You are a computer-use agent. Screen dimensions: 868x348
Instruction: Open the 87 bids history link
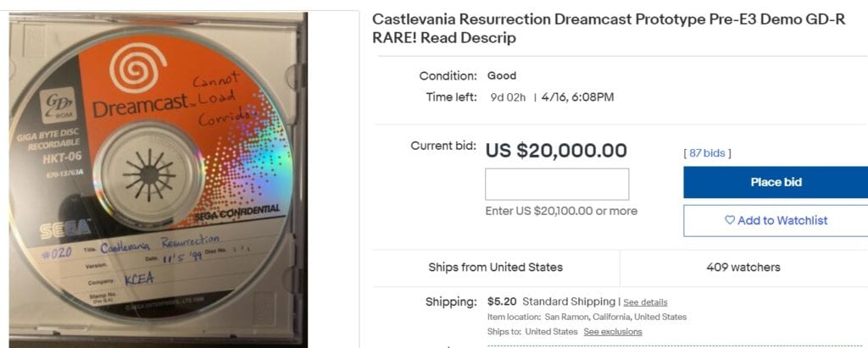(707, 153)
